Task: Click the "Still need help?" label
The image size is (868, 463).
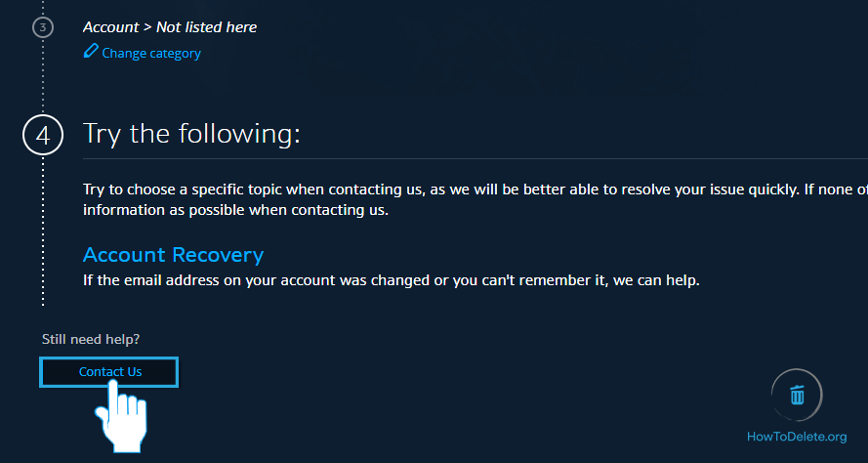Action: tap(91, 339)
